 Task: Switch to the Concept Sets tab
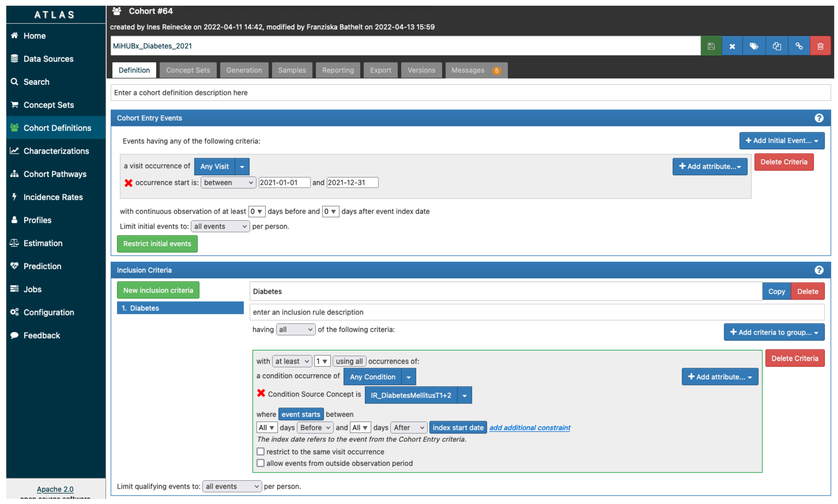[188, 70]
